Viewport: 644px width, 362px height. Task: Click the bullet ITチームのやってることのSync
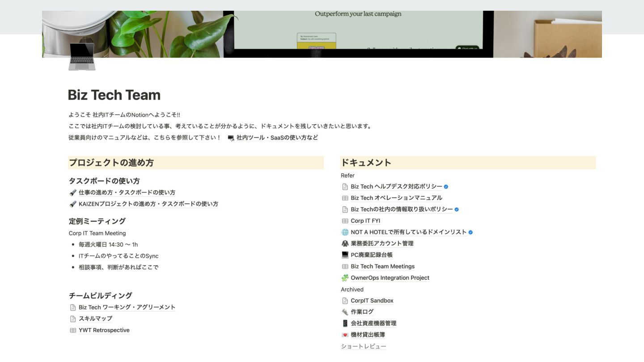click(119, 256)
